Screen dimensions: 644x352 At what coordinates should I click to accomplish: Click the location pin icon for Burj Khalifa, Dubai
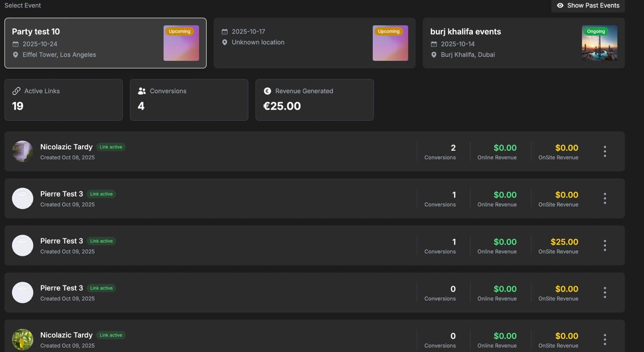coord(434,55)
